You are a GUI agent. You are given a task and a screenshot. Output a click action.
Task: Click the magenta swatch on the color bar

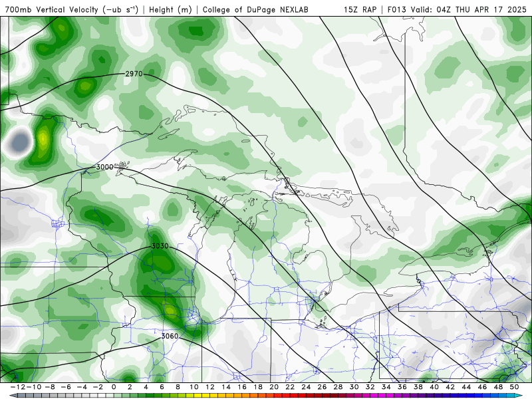(x=382, y=396)
